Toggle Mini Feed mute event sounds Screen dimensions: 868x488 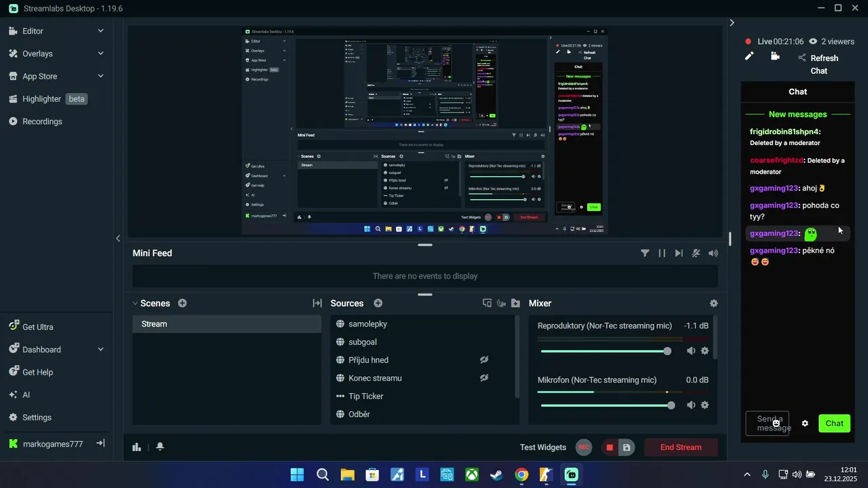tap(696, 253)
